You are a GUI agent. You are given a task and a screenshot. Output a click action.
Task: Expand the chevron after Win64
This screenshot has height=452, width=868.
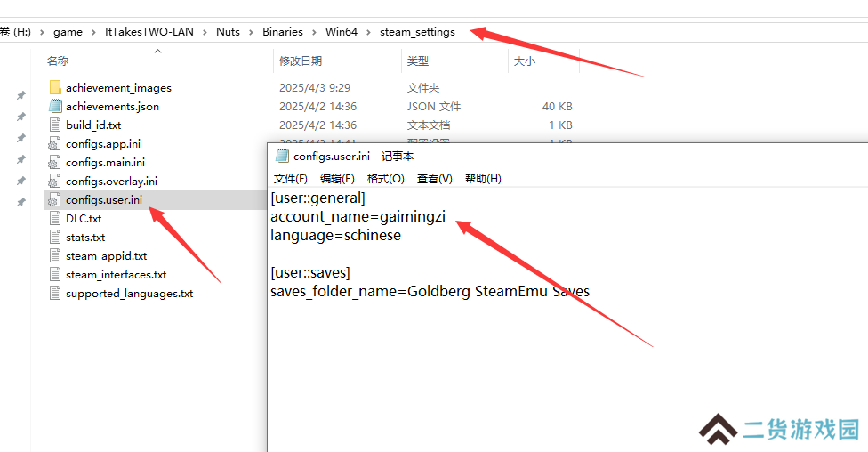pos(369,32)
